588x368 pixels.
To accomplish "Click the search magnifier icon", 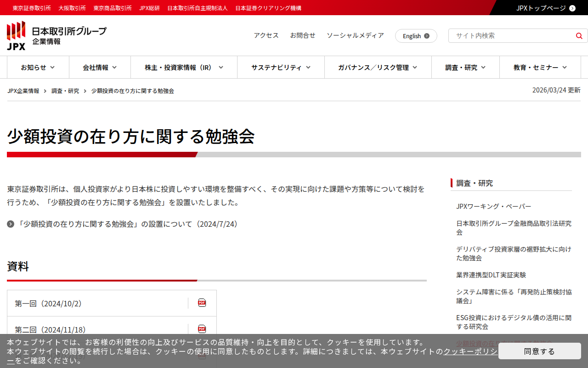I will pyautogui.click(x=579, y=36).
